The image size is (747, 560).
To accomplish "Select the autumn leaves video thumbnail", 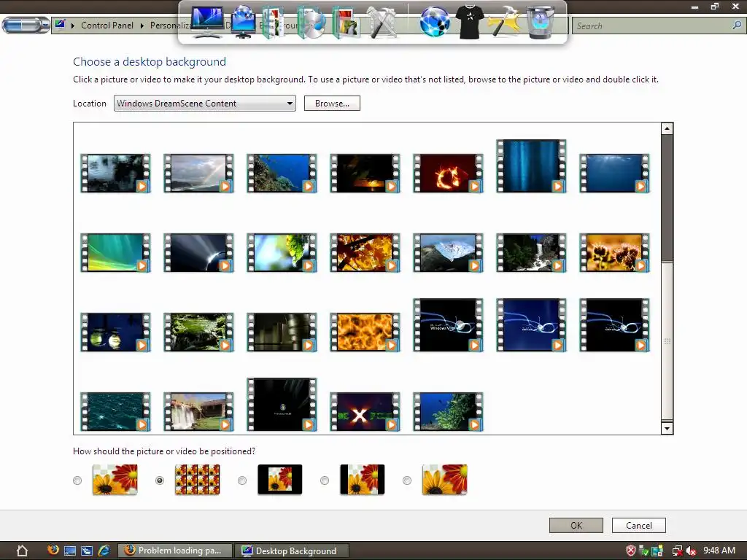I will click(365, 252).
